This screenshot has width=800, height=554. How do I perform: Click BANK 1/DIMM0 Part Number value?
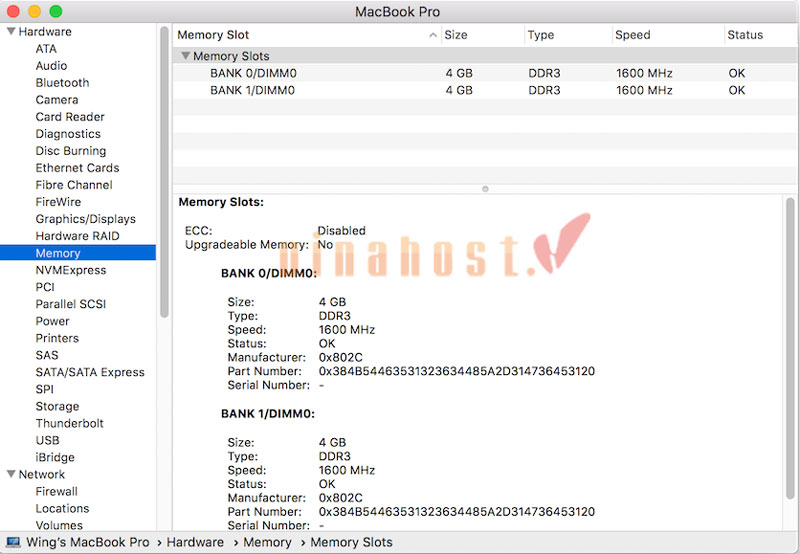457,512
